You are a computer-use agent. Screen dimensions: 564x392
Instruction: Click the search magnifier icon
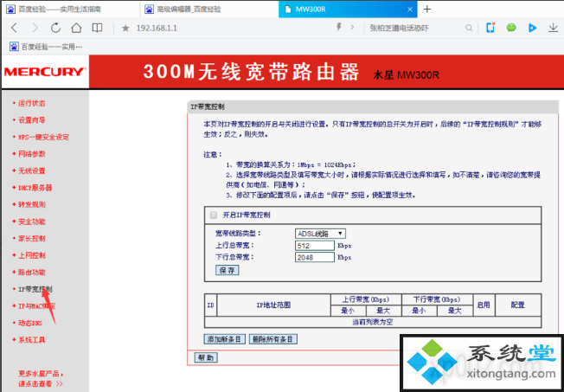(x=469, y=28)
